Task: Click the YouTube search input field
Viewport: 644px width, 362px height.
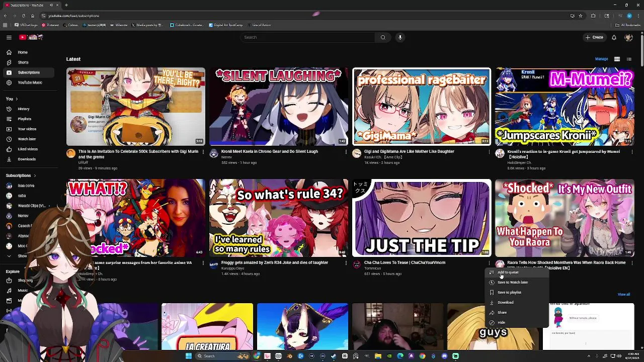Action: click(308, 37)
